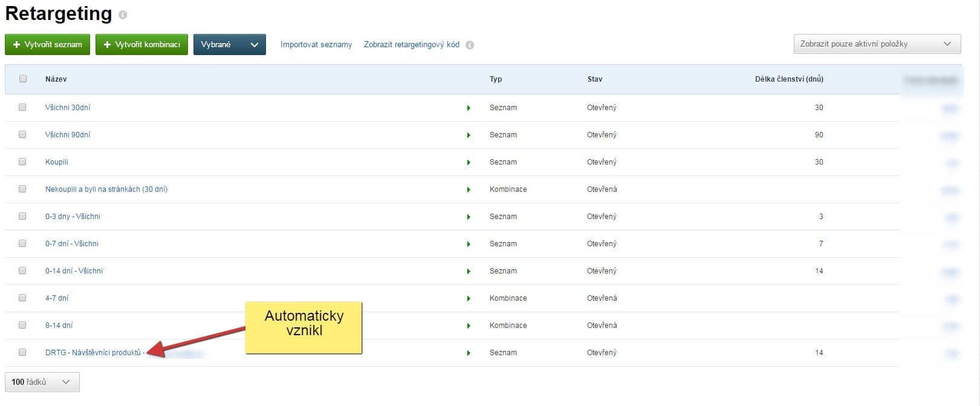Viewport: 980px width, 406px height.
Task: Click green arrow in 0-3 dny - Všichni row
Action: pyautogui.click(x=469, y=217)
